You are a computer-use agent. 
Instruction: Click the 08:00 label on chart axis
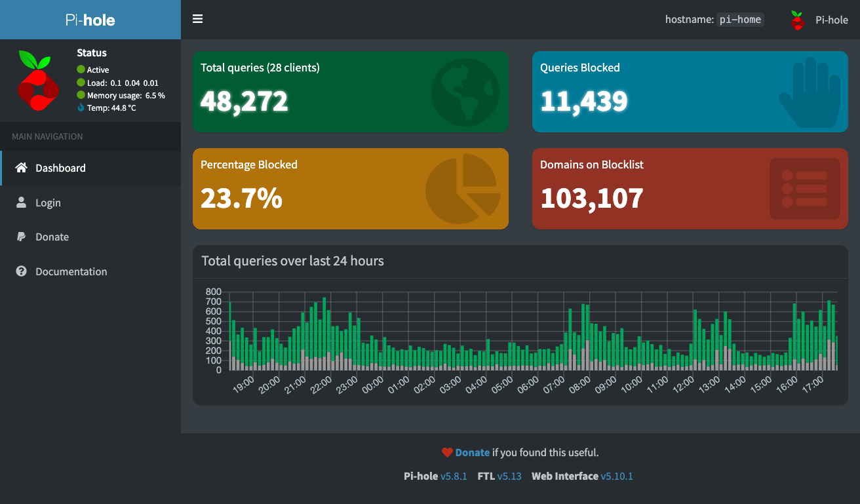pyautogui.click(x=579, y=385)
